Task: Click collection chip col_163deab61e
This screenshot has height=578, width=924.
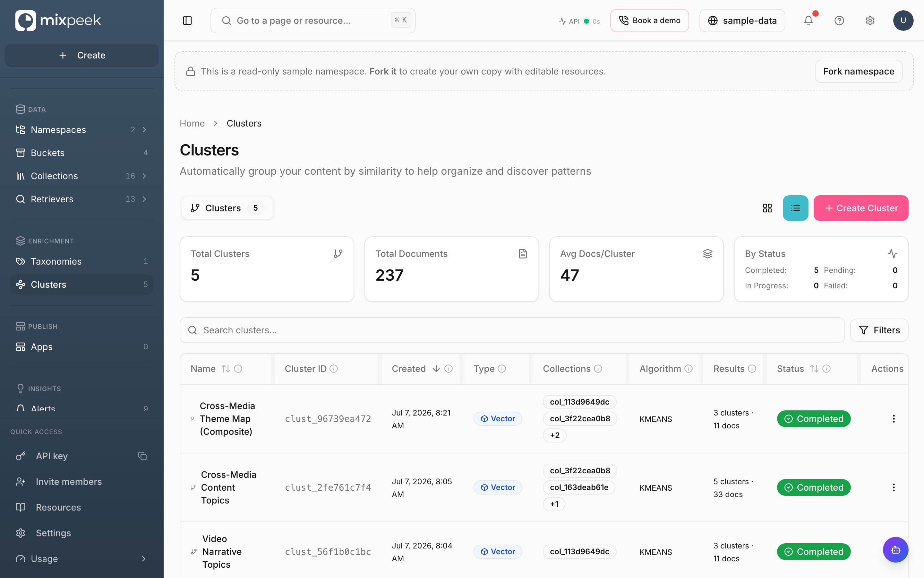Action: coord(579,487)
